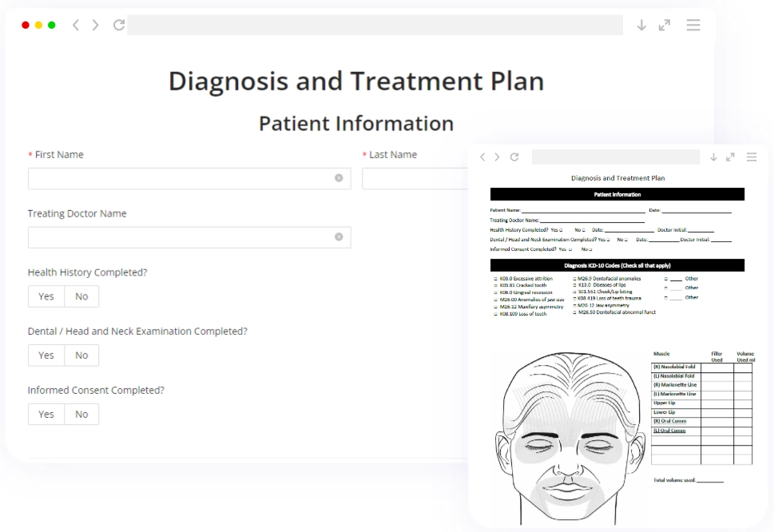774x532 pixels.
Task: Clear the Treating Doctor Name field with x icon
Action: (x=339, y=237)
